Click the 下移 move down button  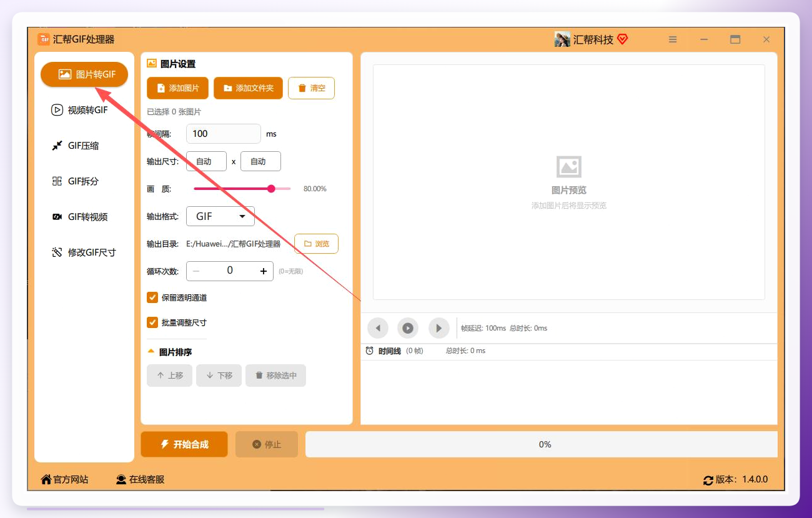pyautogui.click(x=219, y=376)
